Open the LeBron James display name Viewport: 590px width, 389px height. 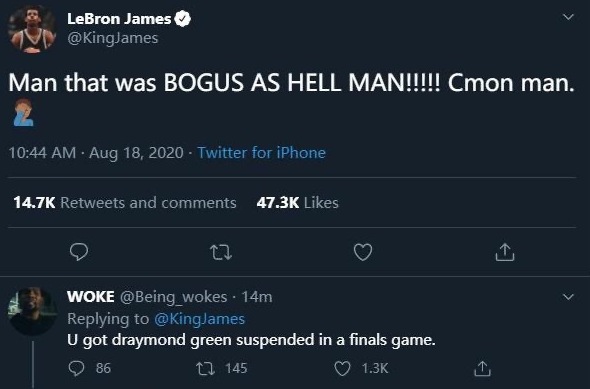pos(119,19)
